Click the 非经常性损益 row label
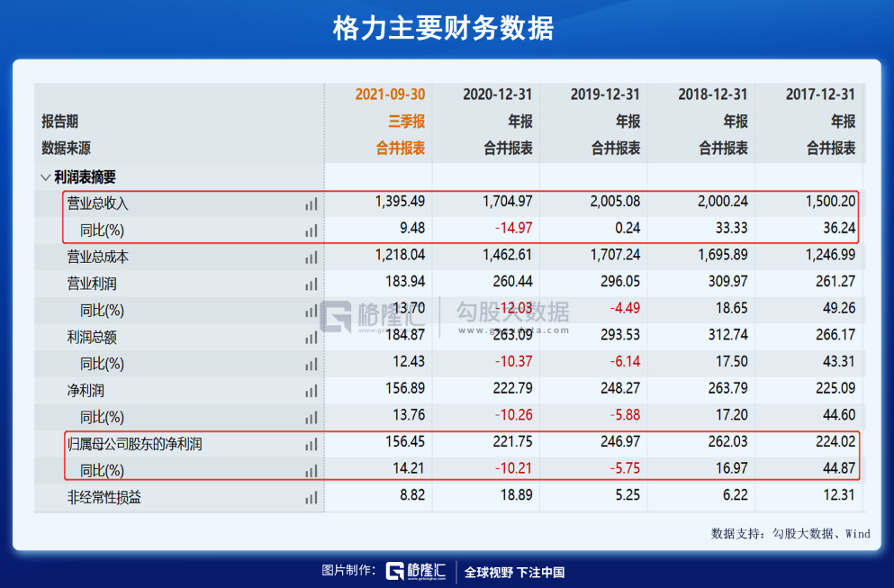This screenshot has width=894, height=588. pyautogui.click(x=104, y=497)
